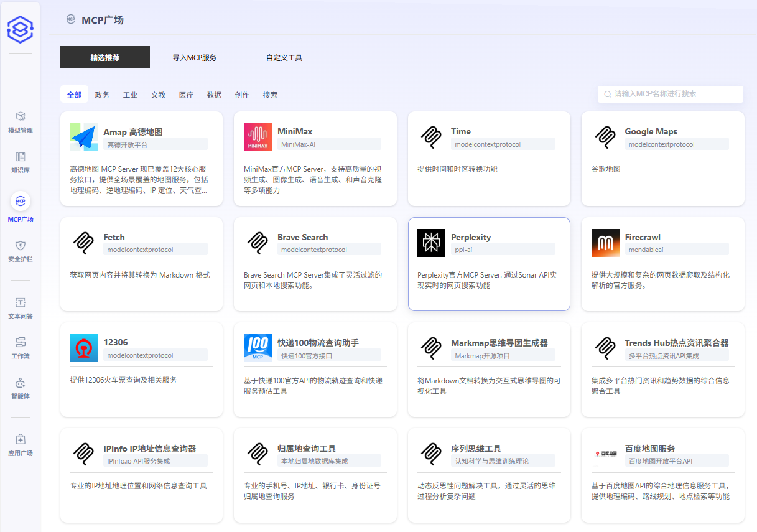Click the 归属地查询工具 icon
This screenshot has width=757, height=532.
(x=258, y=454)
